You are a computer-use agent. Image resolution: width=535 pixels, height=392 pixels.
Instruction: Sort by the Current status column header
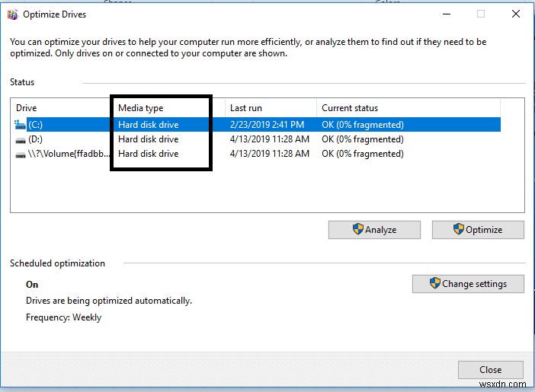350,108
